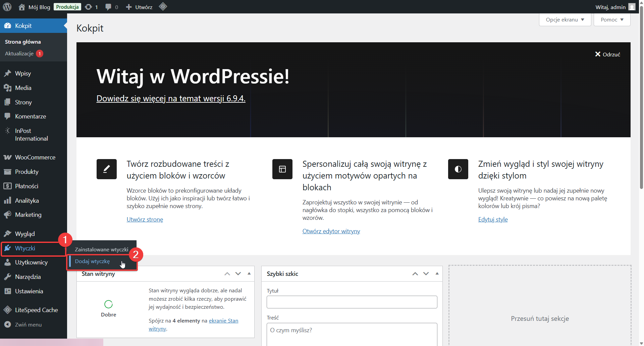644x346 pixels.
Task: Move Szybki szkic panel down
Action: click(x=426, y=274)
